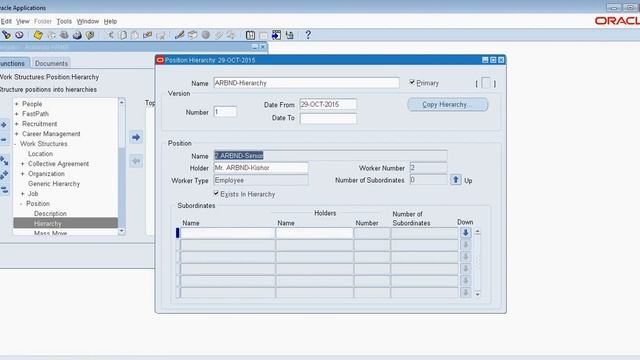640x360 pixels.
Task: Click the Clear Record eraser icon
Action: click(x=148, y=35)
